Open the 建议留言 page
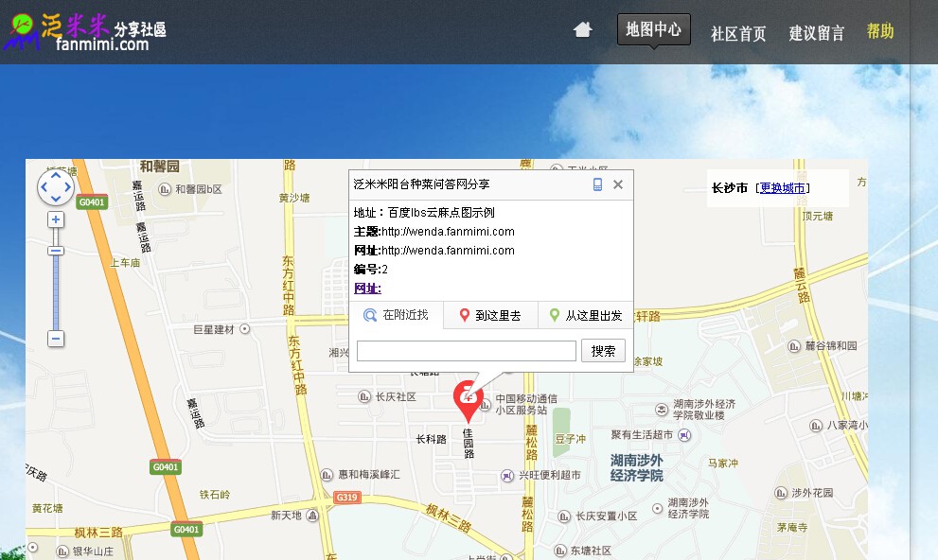The height and width of the screenshot is (560, 938). (x=817, y=33)
